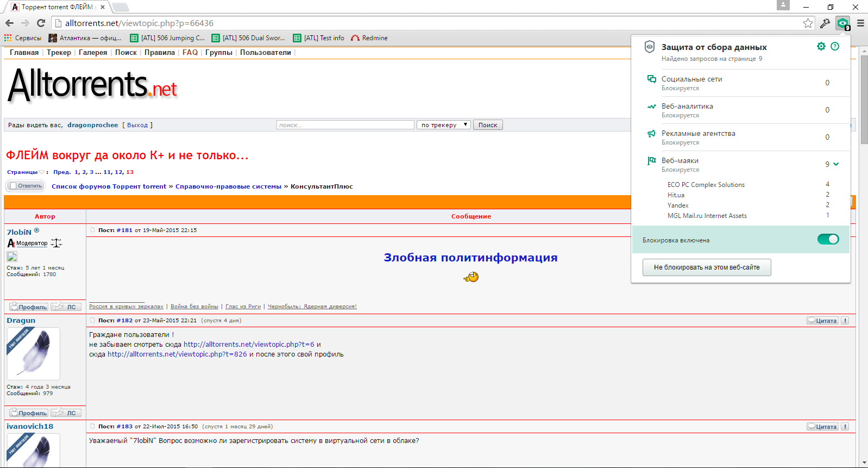Report post #182 with exclamation icon

[845, 321]
